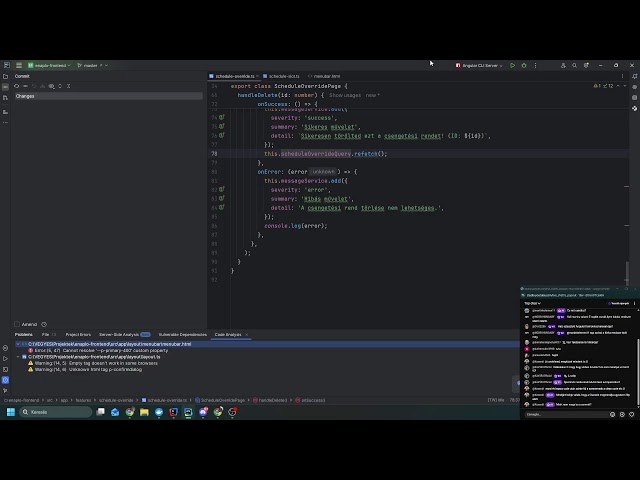640x480 pixels.
Task: Open Search Everywhere magnifier
Action: (574, 65)
